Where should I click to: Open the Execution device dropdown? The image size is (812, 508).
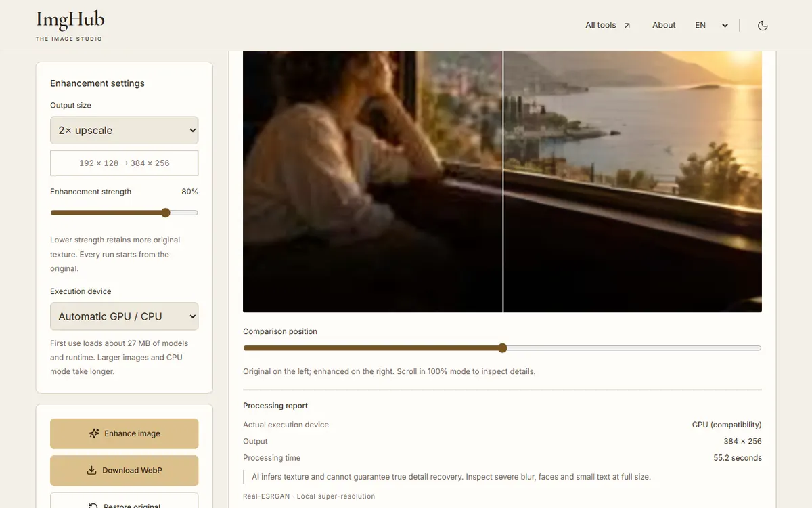124,316
